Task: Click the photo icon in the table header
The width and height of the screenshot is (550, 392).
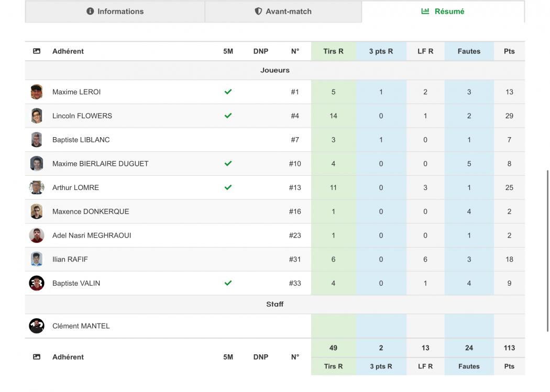Action: point(37,51)
